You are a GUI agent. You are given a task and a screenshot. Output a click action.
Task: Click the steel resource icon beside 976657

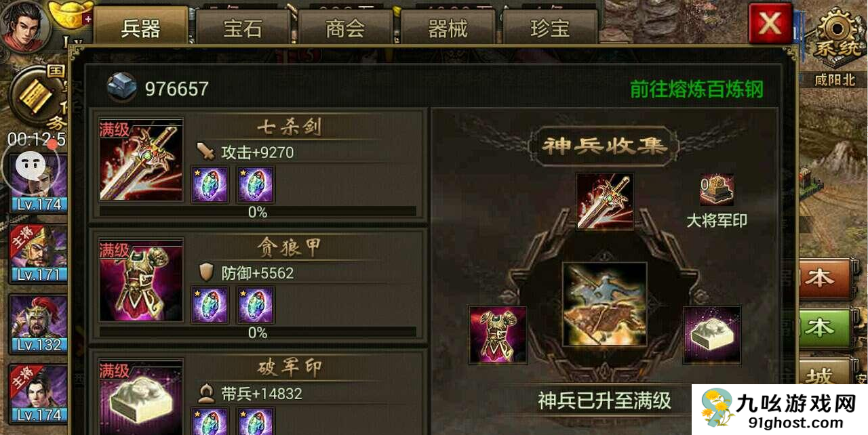pyautogui.click(x=122, y=87)
